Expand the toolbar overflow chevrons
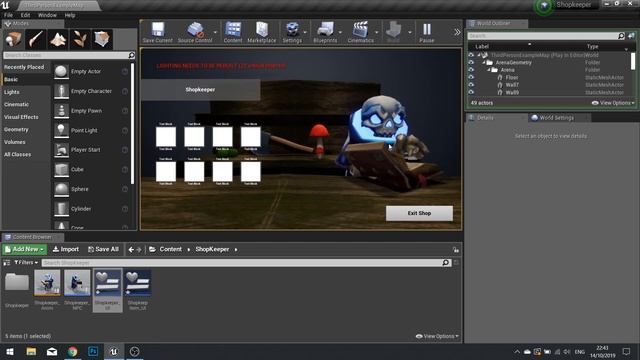Image resolution: width=640 pixels, height=360 pixels. [x=457, y=32]
